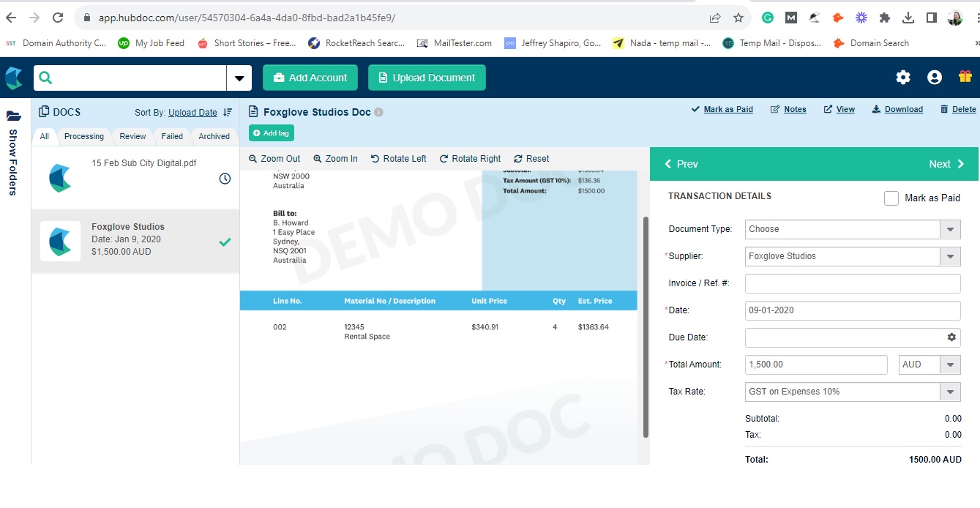Screen dimensions: 980x508
Task: Open the search options dropdown arrow
Action: pos(239,78)
